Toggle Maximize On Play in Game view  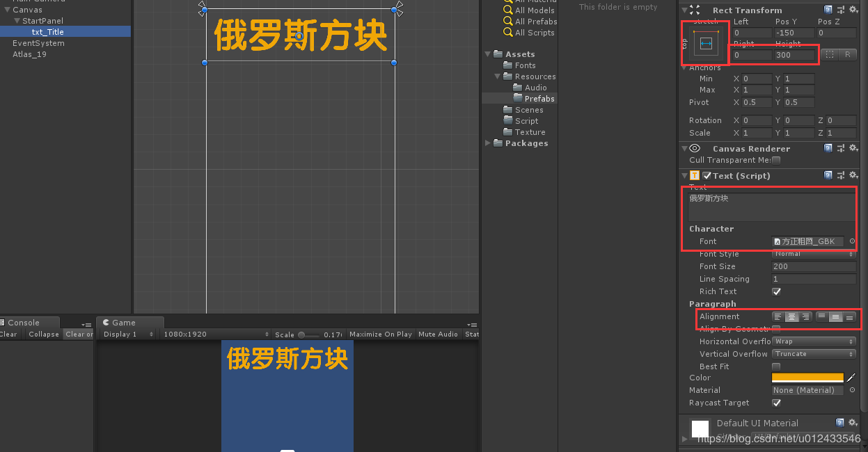pyautogui.click(x=381, y=334)
